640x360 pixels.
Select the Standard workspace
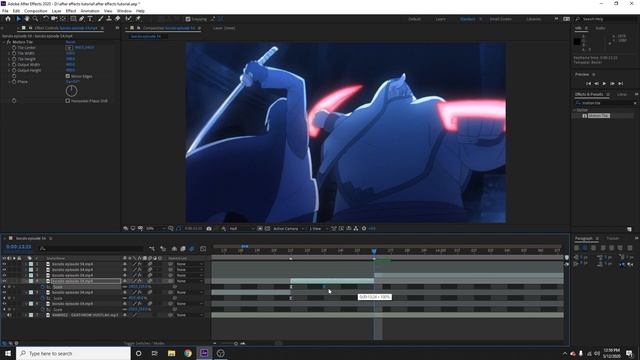[x=468, y=19]
